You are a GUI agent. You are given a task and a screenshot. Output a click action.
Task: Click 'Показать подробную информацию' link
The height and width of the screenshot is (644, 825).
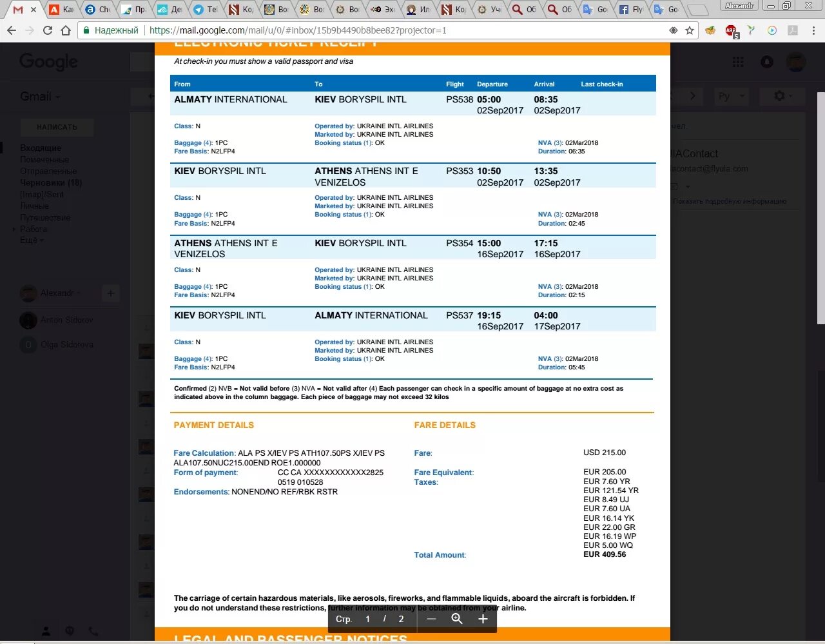point(730,201)
